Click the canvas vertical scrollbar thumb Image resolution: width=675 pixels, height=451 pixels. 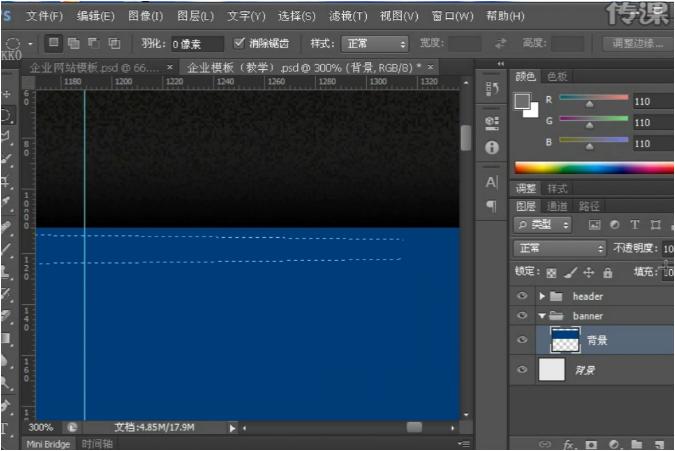click(466, 138)
